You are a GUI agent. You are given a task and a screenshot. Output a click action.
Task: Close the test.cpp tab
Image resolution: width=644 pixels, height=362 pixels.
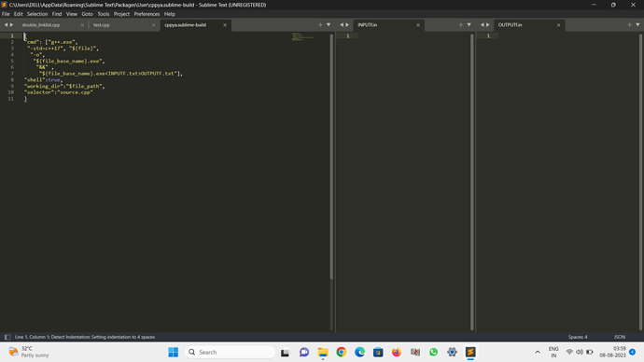pyautogui.click(x=154, y=25)
